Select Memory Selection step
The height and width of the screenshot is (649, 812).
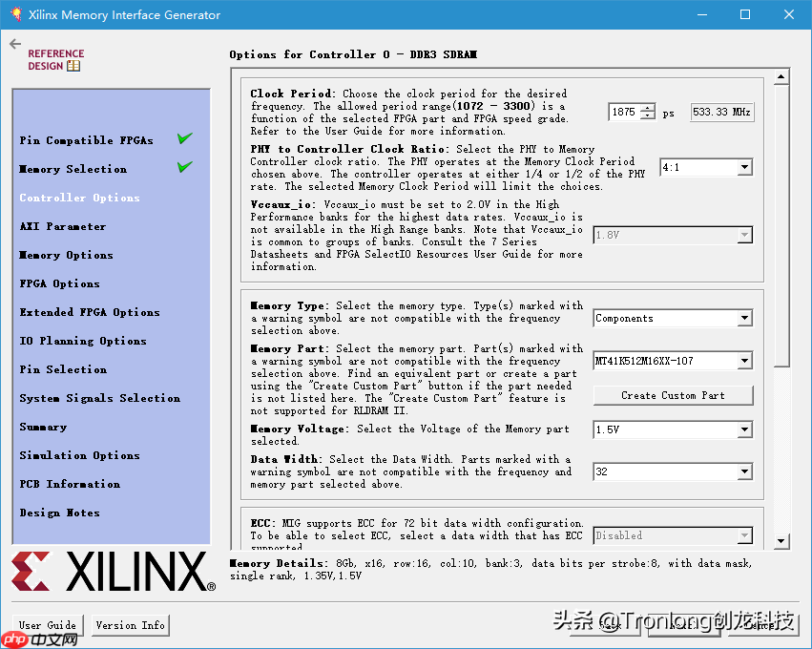73,169
